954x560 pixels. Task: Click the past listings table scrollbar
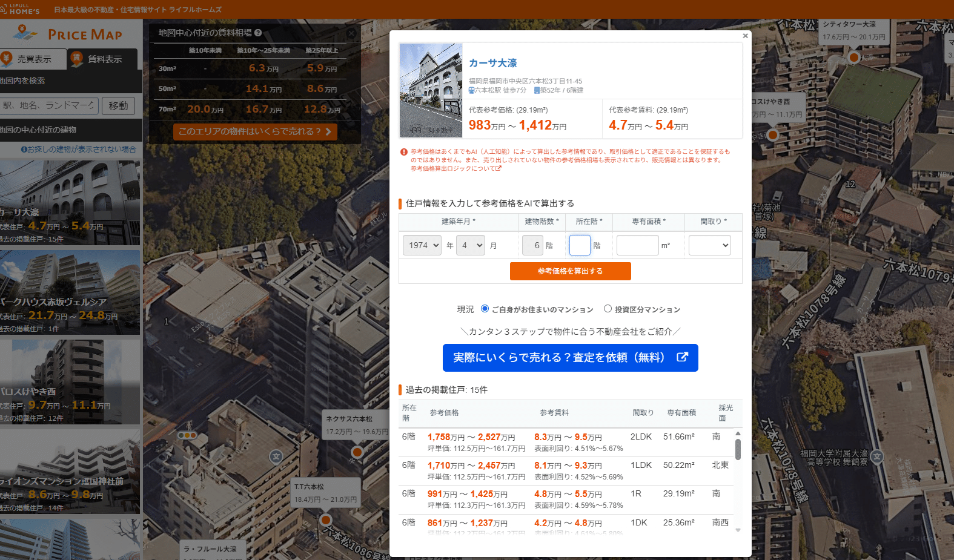(x=738, y=450)
